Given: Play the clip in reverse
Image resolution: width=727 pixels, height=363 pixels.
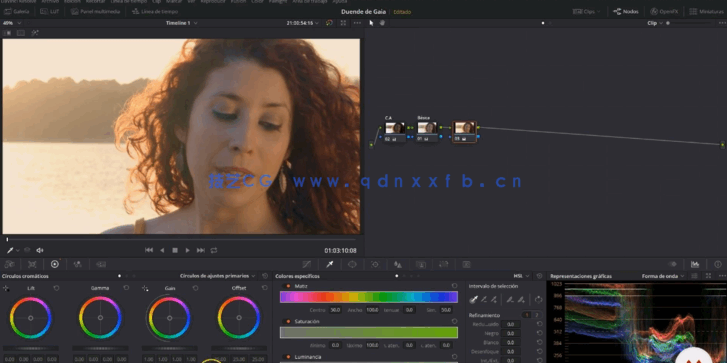Looking at the screenshot, I should (x=162, y=250).
